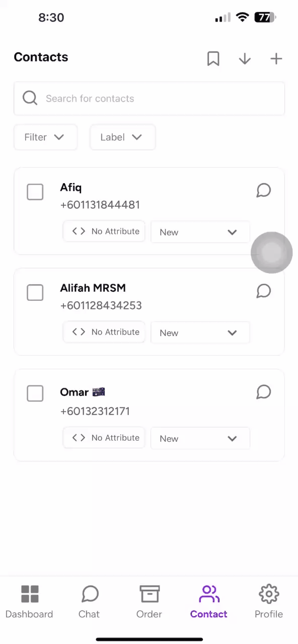Open chat with Omar via bubble icon
This screenshot has width=298, height=644.
pyautogui.click(x=263, y=391)
